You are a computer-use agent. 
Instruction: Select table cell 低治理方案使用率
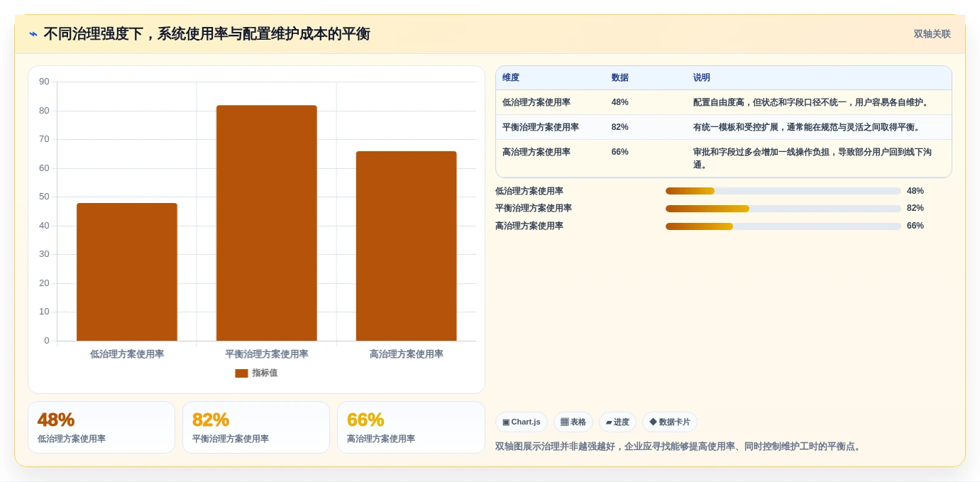click(x=536, y=102)
